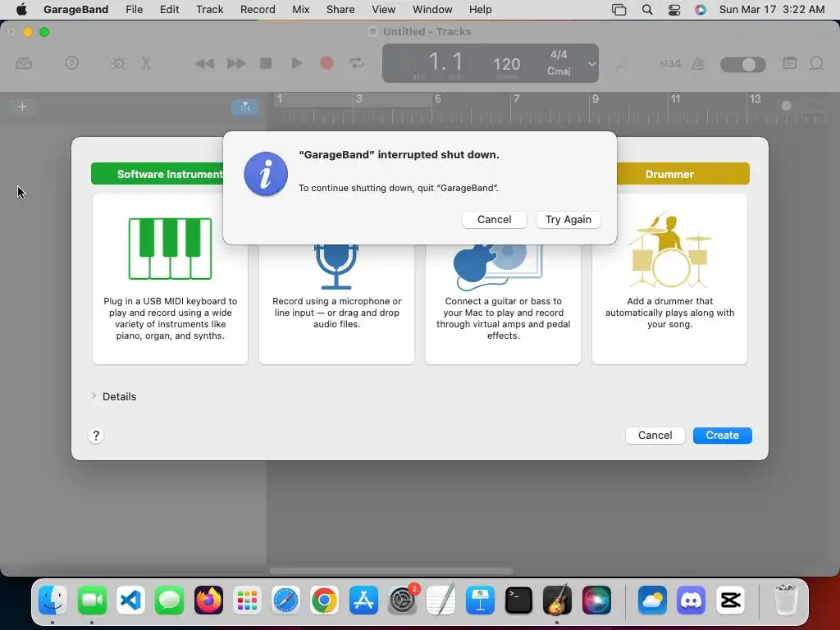The image size is (840, 630).
Task: Toggle the Catch playhead button
Action: [244, 107]
